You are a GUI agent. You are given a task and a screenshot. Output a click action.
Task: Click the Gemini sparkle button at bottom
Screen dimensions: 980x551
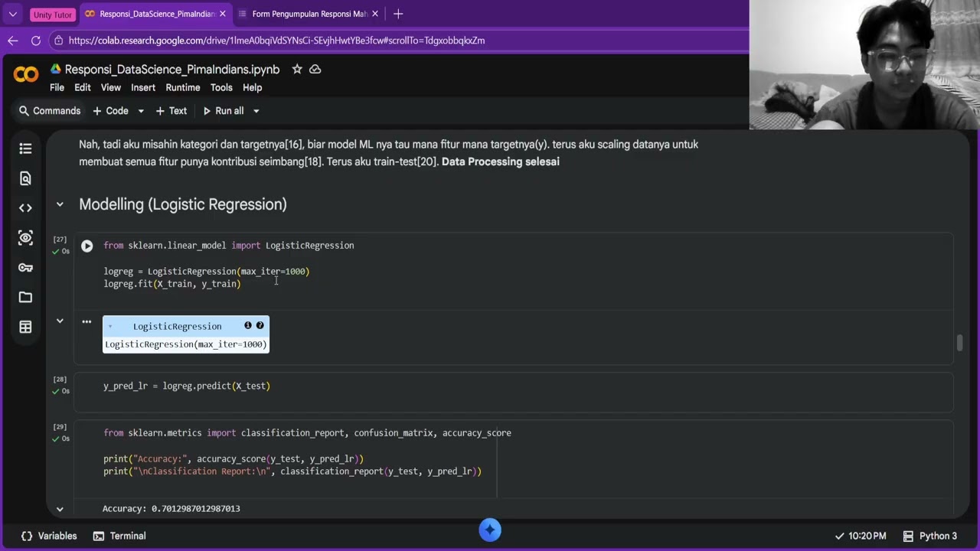(490, 530)
